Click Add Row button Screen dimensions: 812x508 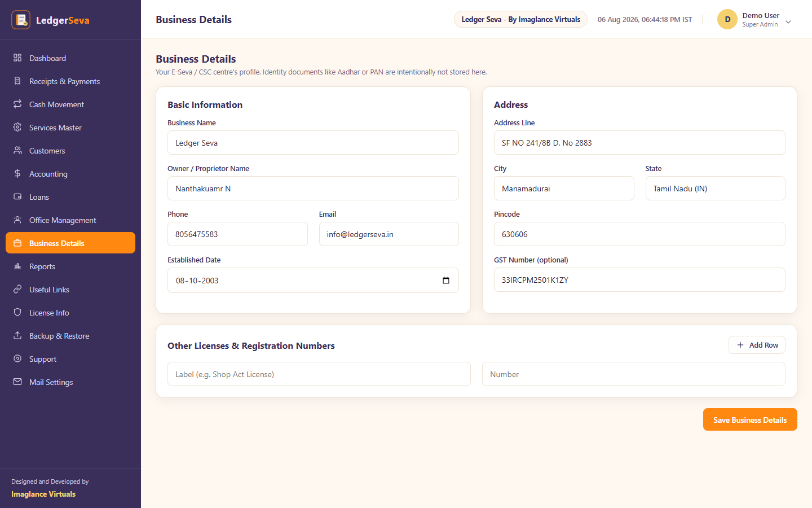coord(757,345)
